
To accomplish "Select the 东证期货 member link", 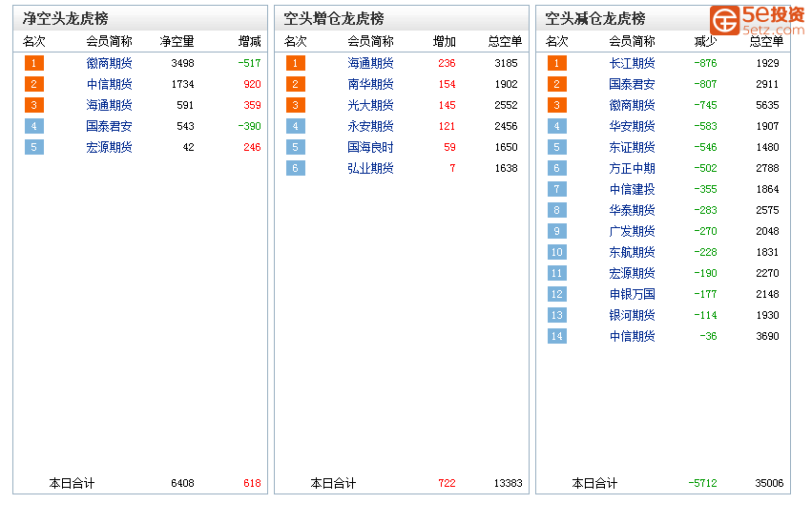I will click(632, 147).
